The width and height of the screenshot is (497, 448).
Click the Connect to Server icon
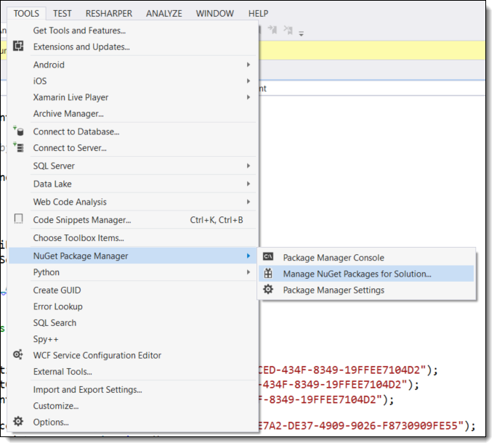18,147
